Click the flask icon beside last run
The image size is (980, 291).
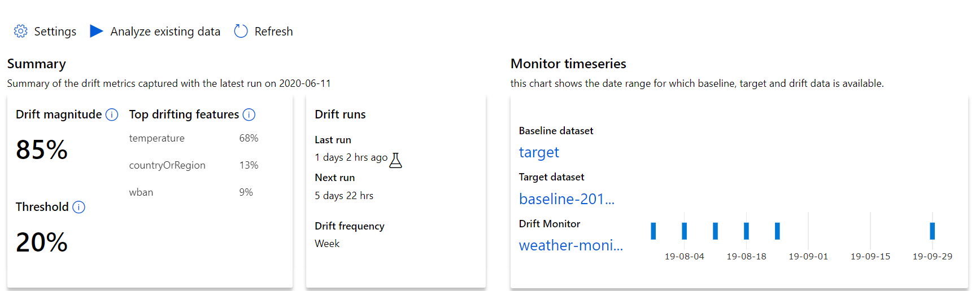tap(396, 160)
